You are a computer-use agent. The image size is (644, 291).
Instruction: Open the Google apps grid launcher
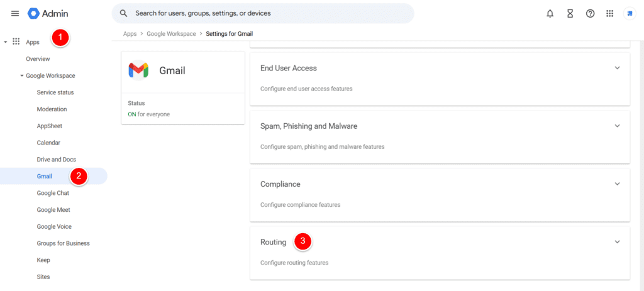point(610,14)
